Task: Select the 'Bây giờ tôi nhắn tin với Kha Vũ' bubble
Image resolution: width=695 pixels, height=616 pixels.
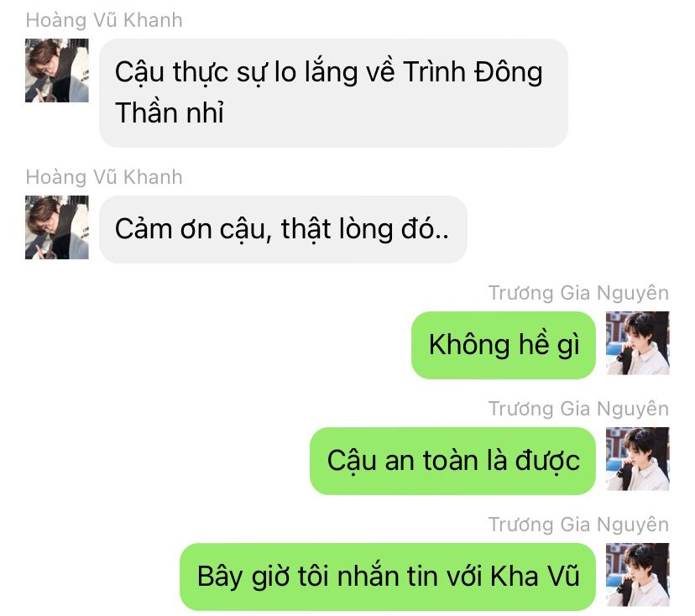Action: 388,577
